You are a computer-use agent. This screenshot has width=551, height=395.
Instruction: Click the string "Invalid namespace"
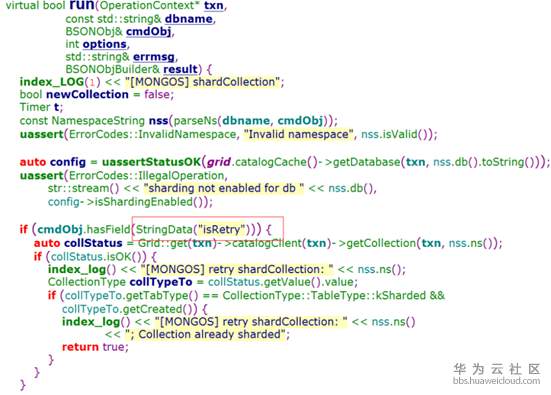tap(298, 134)
